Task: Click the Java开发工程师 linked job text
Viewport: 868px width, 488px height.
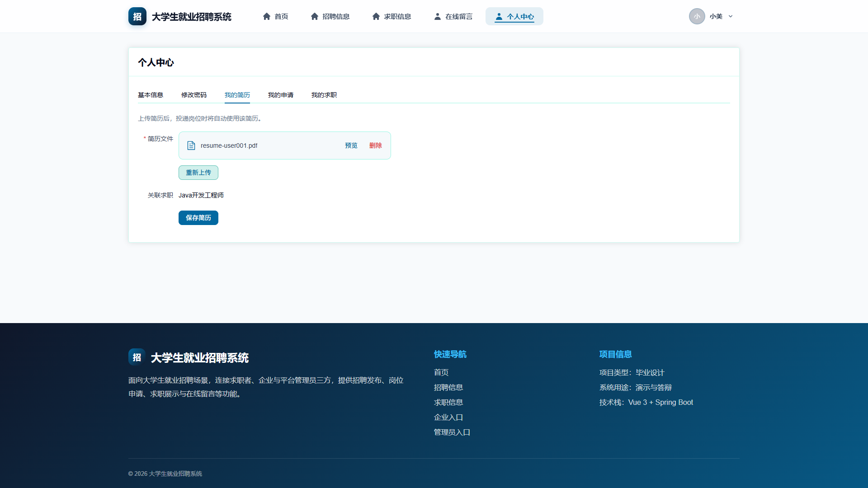Action: point(201,195)
